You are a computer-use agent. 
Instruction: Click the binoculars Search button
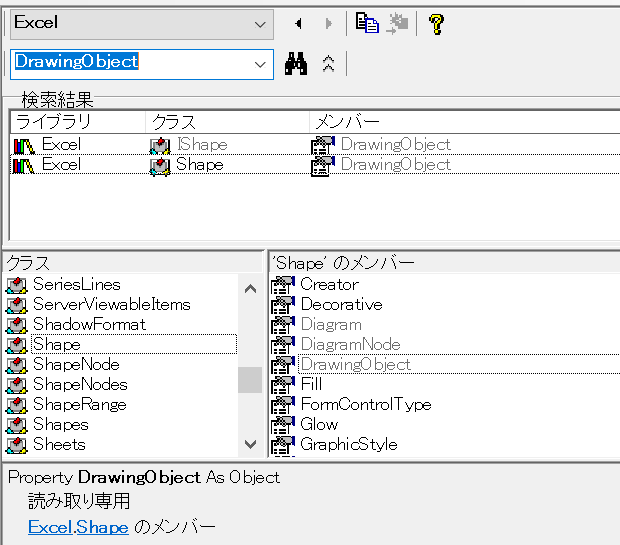click(296, 64)
